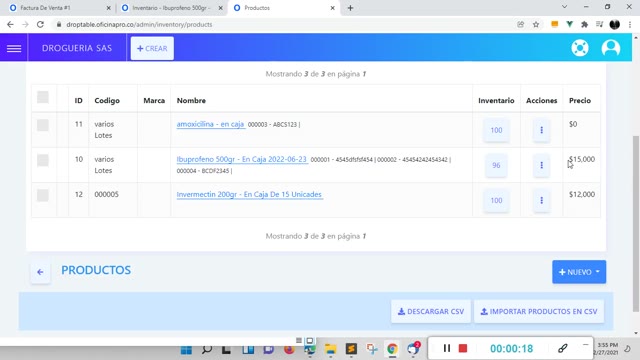Bookmark this page with star icon
The height and width of the screenshot is (360, 640).
coord(536,24)
